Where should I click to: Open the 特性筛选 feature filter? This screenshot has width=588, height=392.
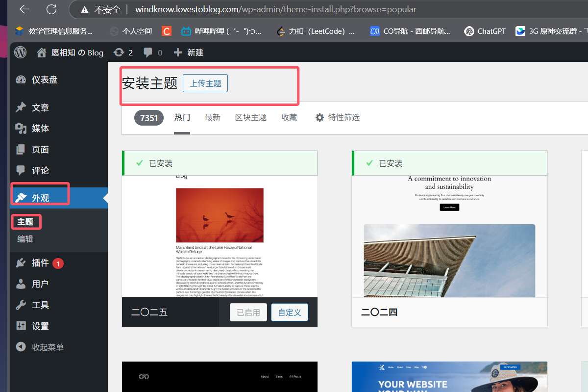(337, 117)
